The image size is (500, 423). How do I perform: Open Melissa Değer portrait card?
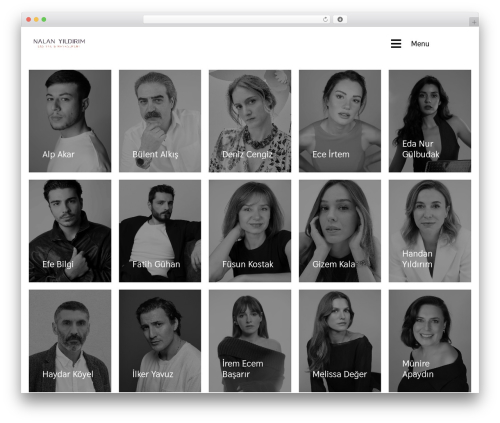click(340, 341)
